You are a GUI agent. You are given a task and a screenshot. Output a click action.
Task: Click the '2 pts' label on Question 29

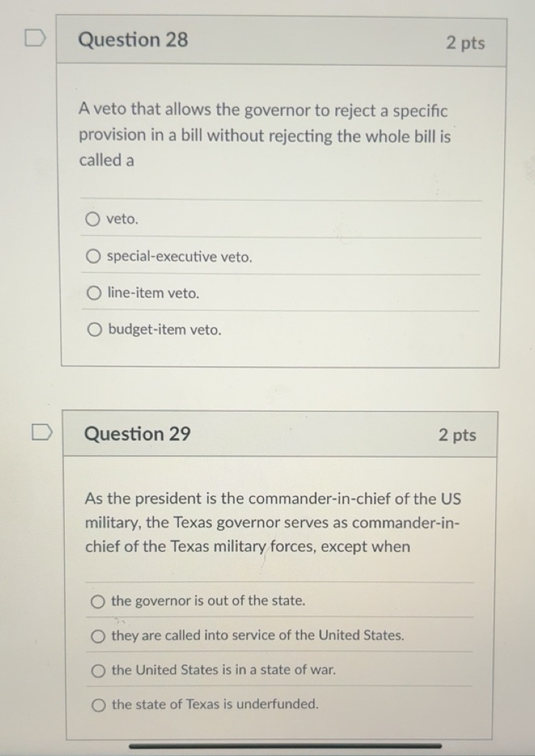pos(457,435)
